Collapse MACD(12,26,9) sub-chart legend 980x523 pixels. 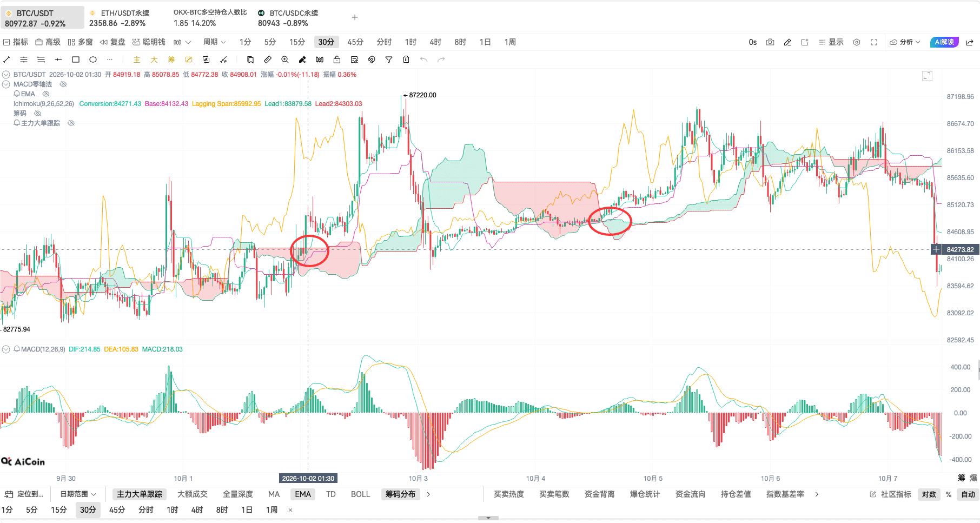(6, 349)
